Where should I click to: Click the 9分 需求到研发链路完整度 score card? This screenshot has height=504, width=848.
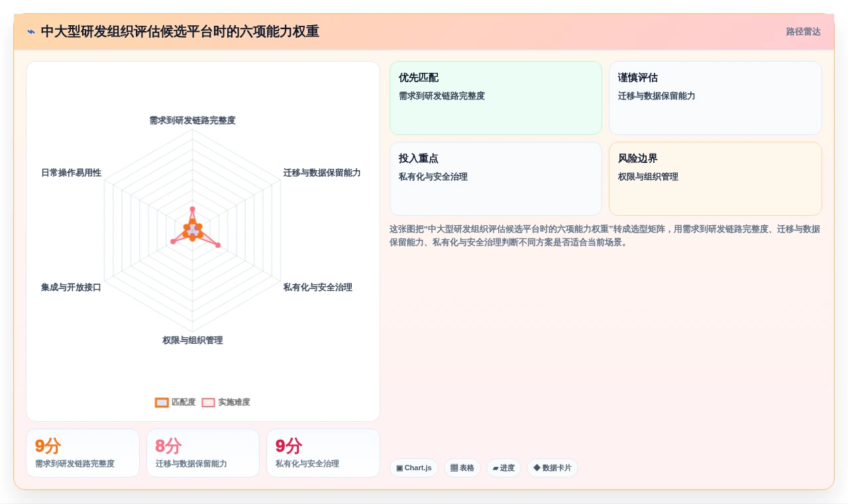coord(83,453)
